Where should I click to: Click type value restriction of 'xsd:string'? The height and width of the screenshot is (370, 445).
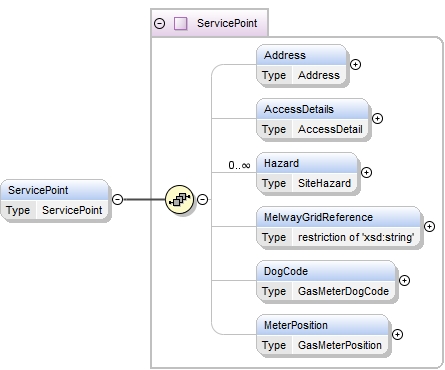356,237
